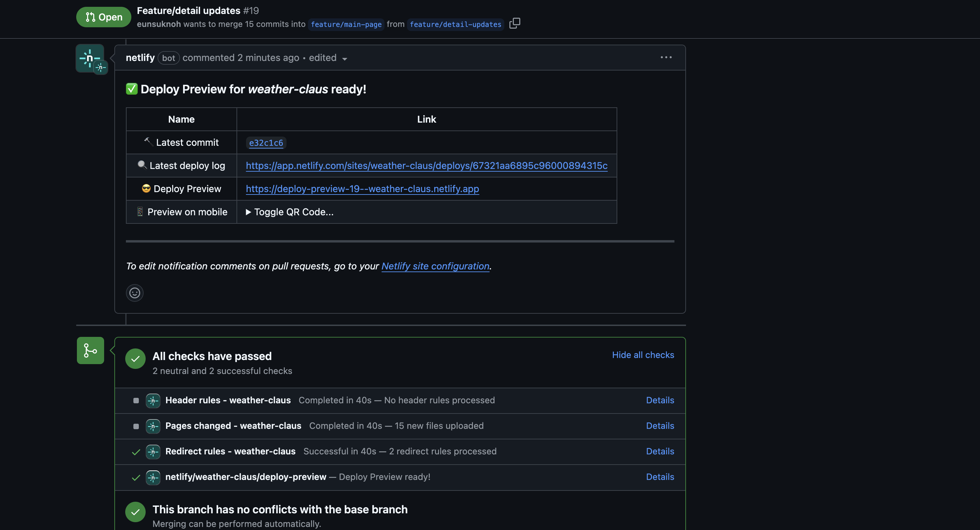980x530 pixels.
Task: Click Netlify icon beside Redirect rules check
Action: coord(153,452)
